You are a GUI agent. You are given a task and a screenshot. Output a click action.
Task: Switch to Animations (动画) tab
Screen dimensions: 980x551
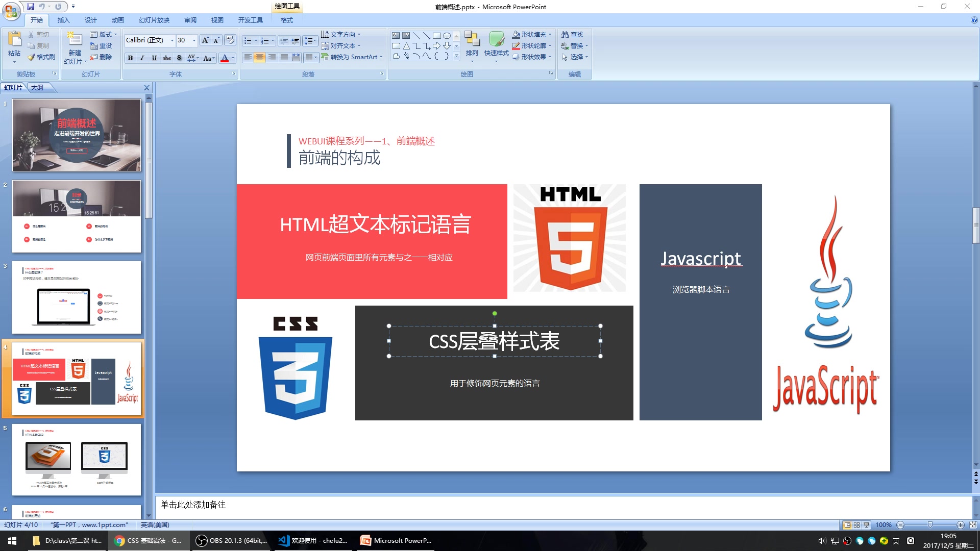pyautogui.click(x=117, y=20)
